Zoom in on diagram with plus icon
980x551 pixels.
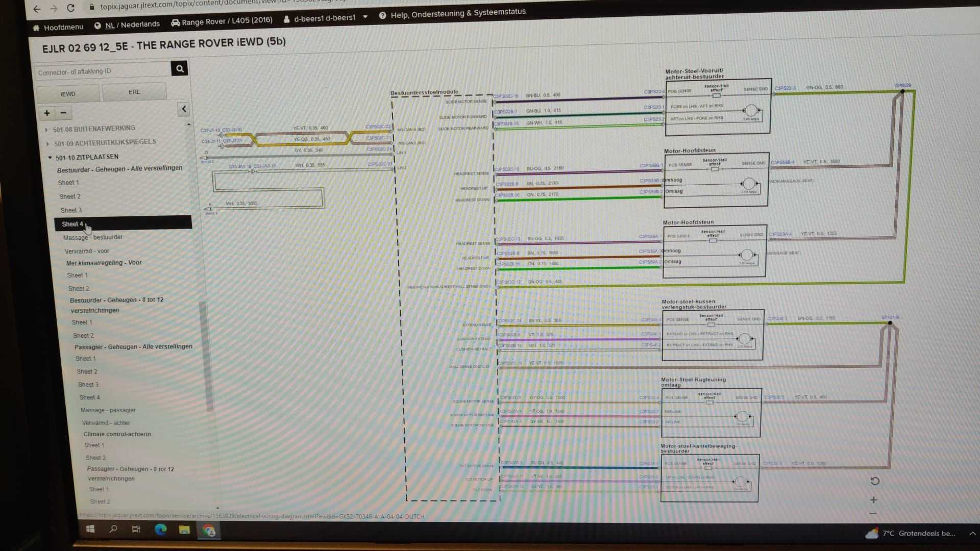pyautogui.click(x=873, y=500)
